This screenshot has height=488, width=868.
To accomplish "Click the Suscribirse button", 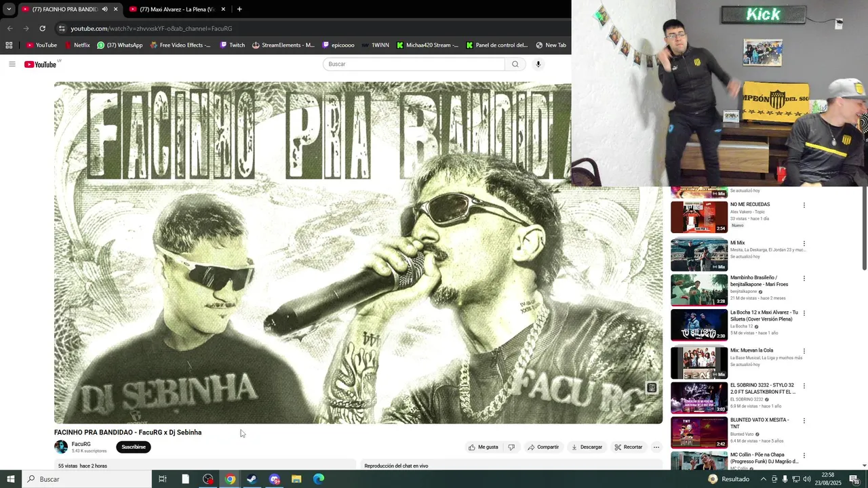I will pyautogui.click(x=134, y=447).
